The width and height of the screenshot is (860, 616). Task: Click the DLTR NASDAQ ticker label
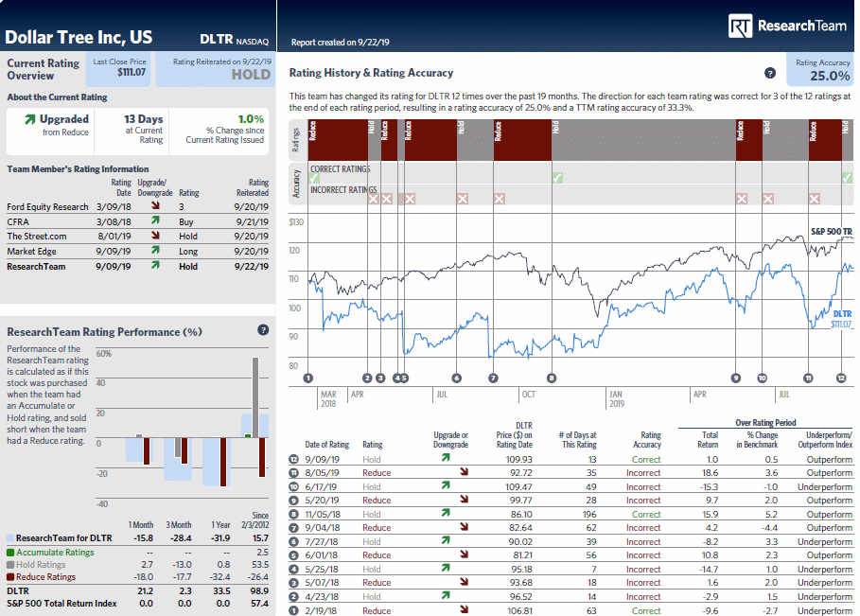click(235, 40)
